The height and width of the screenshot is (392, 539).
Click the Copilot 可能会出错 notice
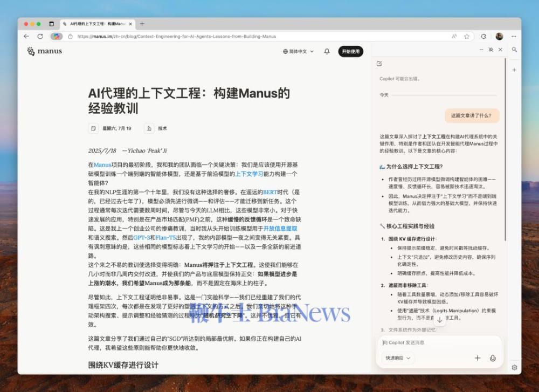(400, 79)
